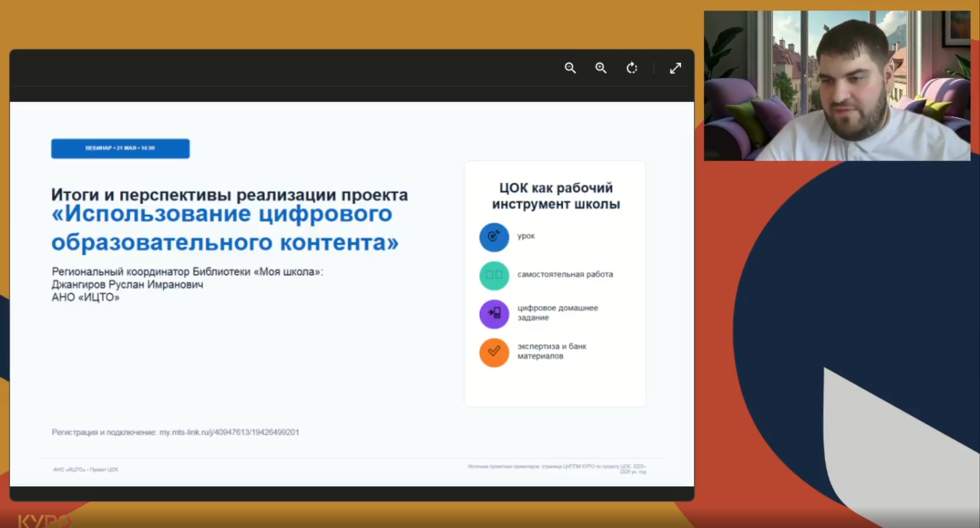Click the blue title 'Использование цифрового образовательного контента'
980x528 pixels.
[225, 228]
